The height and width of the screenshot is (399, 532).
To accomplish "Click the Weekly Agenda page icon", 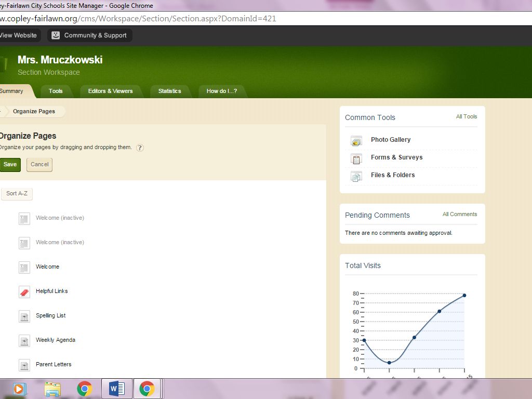I will [24, 340].
